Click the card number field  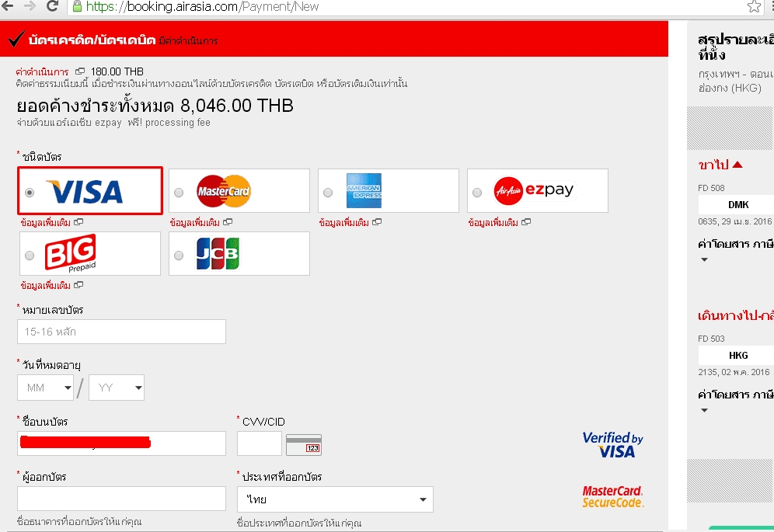click(x=121, y=332)
